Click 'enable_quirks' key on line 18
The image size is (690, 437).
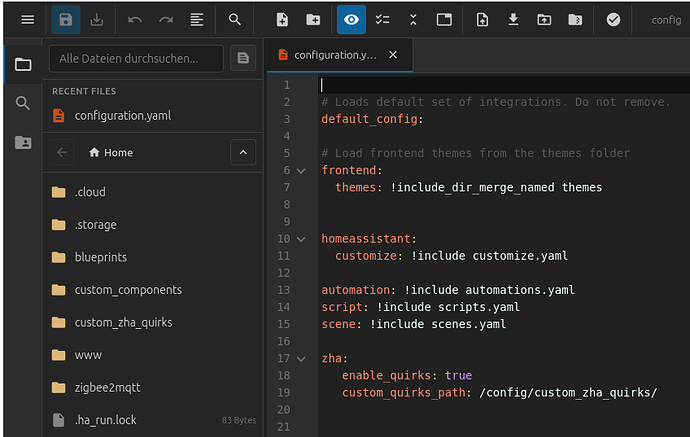(x=386, y=375)
